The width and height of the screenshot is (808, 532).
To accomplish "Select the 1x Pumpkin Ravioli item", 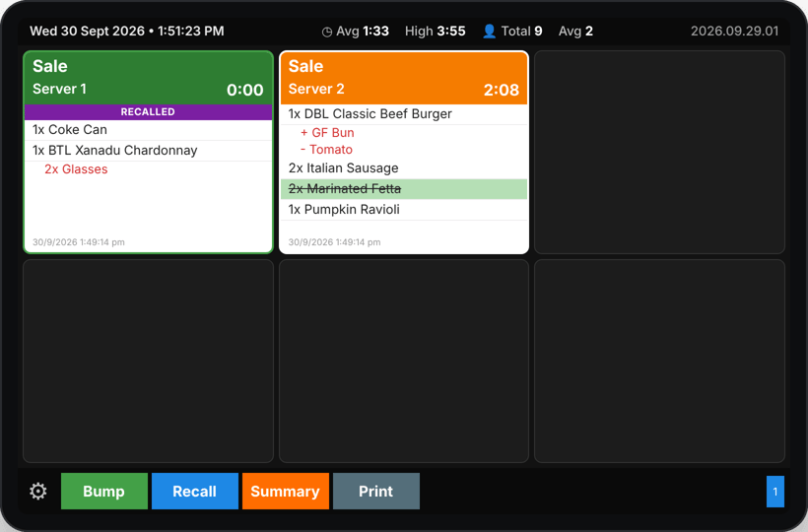I will coord(404,210).
